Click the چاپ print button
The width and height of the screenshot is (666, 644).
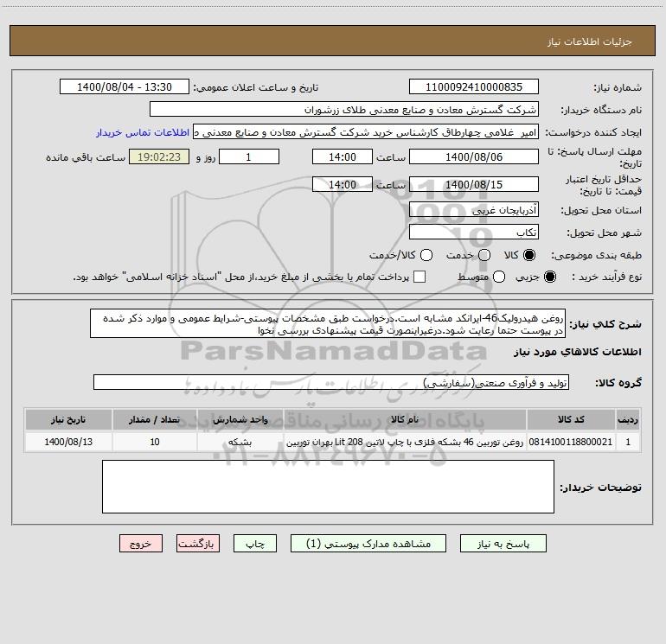[x=255, y=544]
